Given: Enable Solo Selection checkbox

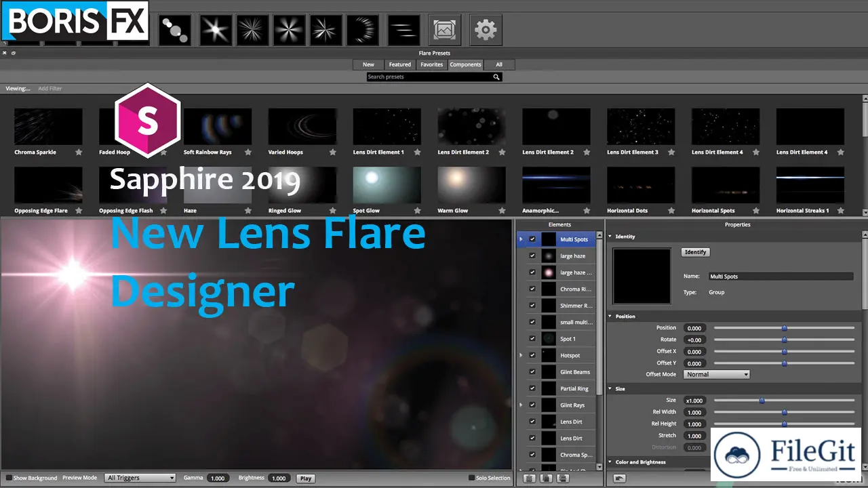Looking at the screenshot, I should pos(472,478).
